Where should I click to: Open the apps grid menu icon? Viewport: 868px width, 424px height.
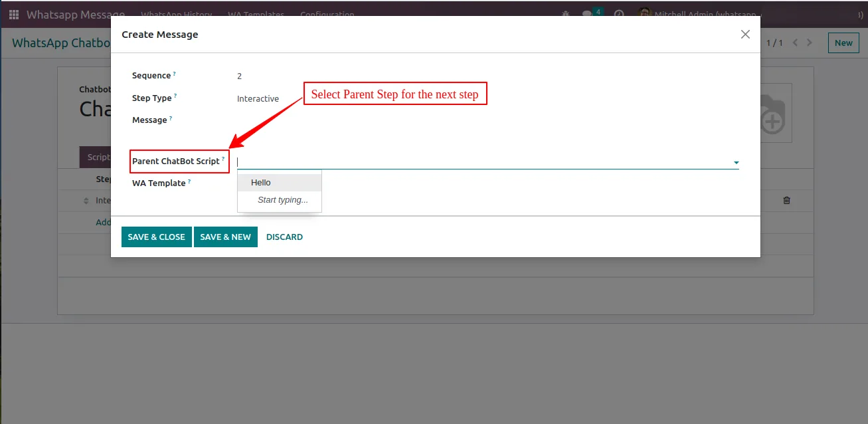[x=14, y=15]
